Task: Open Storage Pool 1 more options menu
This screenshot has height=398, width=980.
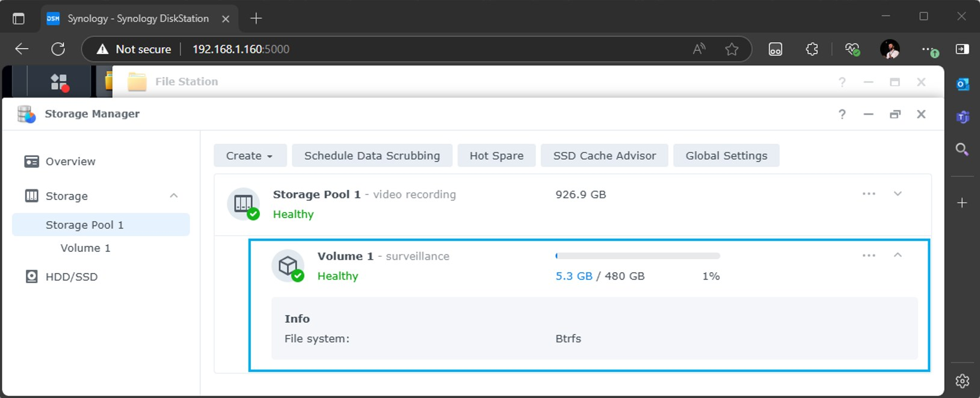Action: [869, 194]
